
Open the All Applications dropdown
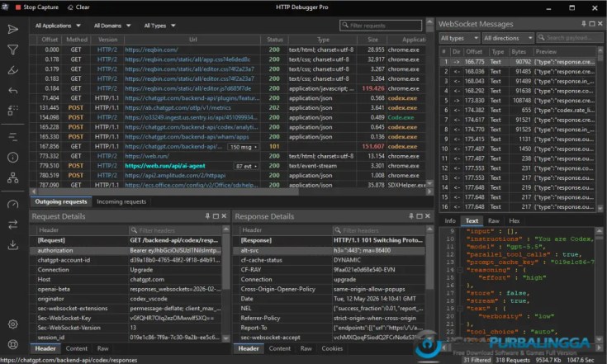pos(58,26)
